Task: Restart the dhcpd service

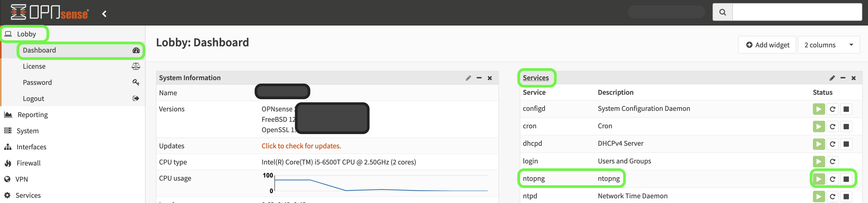Action: pos(832,144)
